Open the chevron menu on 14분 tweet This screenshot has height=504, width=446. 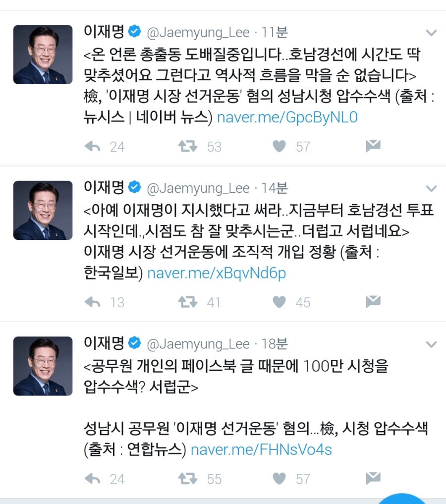coord(431,188)
